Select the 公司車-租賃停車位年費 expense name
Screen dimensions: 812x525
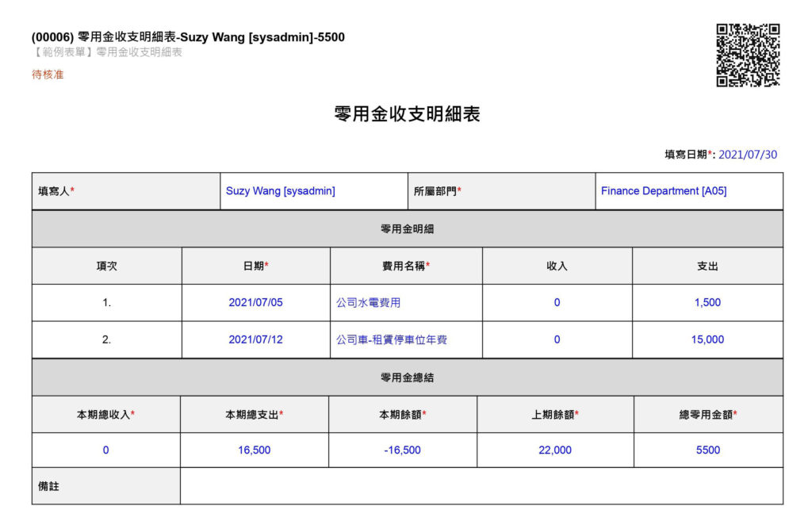click(x=392, y=339)
